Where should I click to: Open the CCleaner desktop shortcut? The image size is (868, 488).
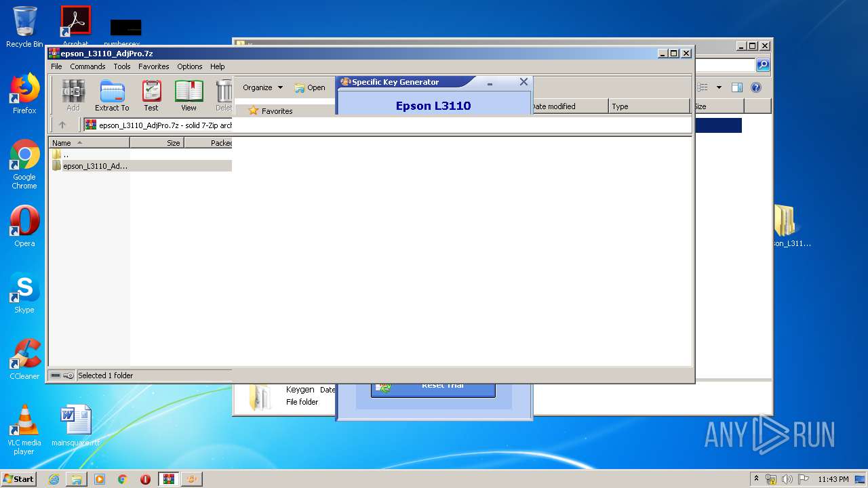[24, 359]
